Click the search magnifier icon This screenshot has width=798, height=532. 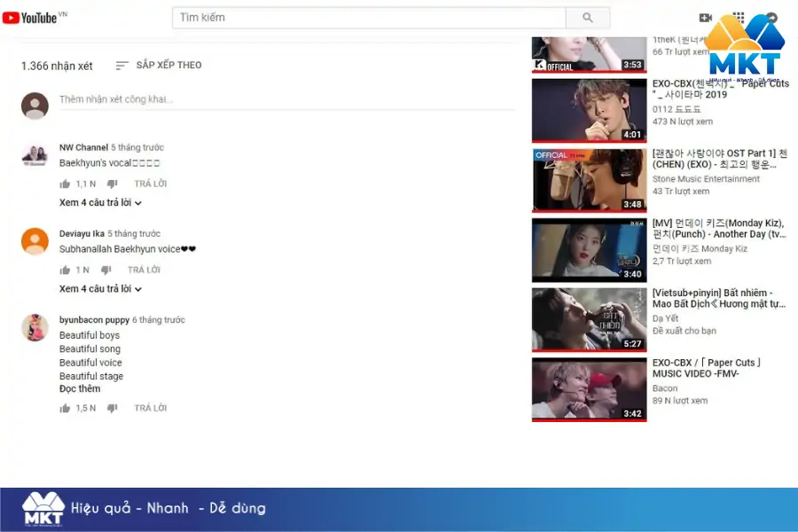point(587,17)
